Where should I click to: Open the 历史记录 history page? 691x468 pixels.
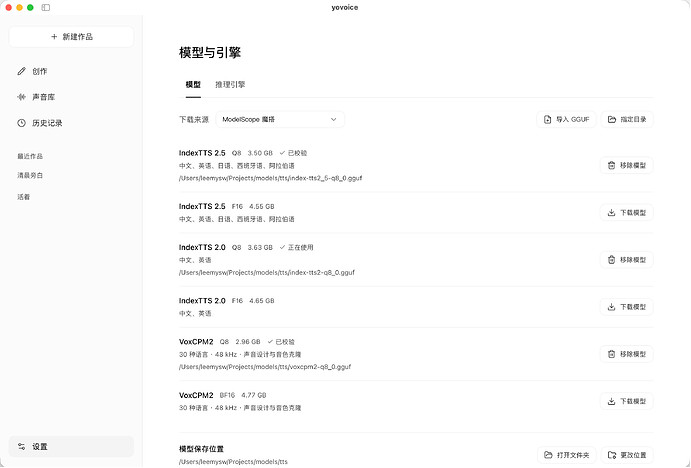(x=71, y=123)
